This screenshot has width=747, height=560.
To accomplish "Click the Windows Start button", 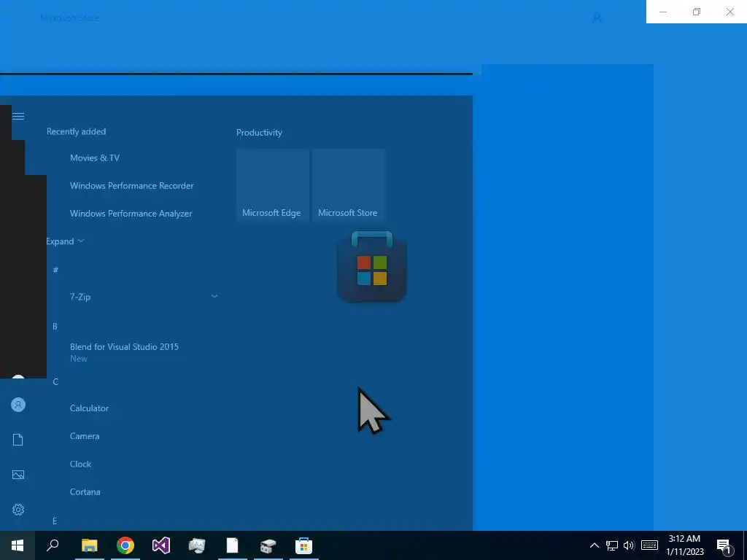I will pyautogui.click(x=18, y=545).
